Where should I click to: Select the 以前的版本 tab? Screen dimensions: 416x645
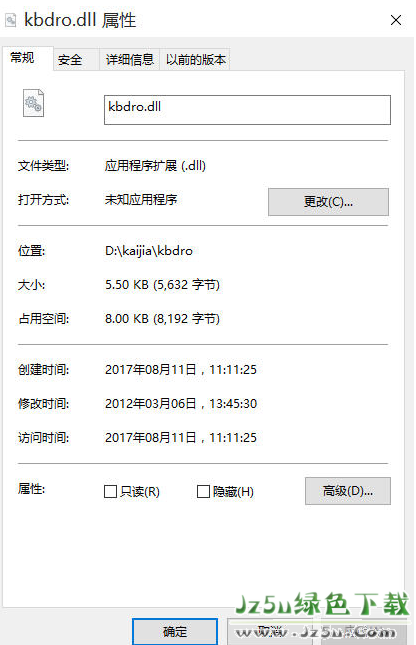pos(195,60)
